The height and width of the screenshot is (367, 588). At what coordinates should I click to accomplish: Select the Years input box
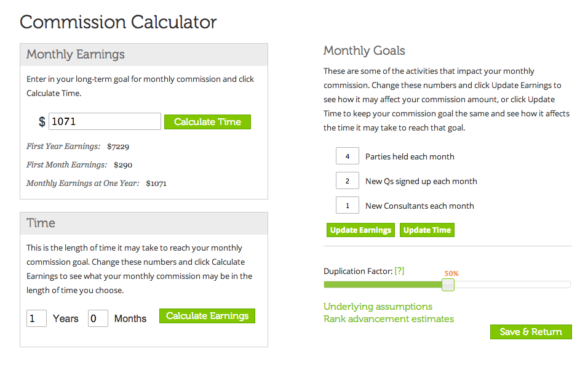[36, 318]
